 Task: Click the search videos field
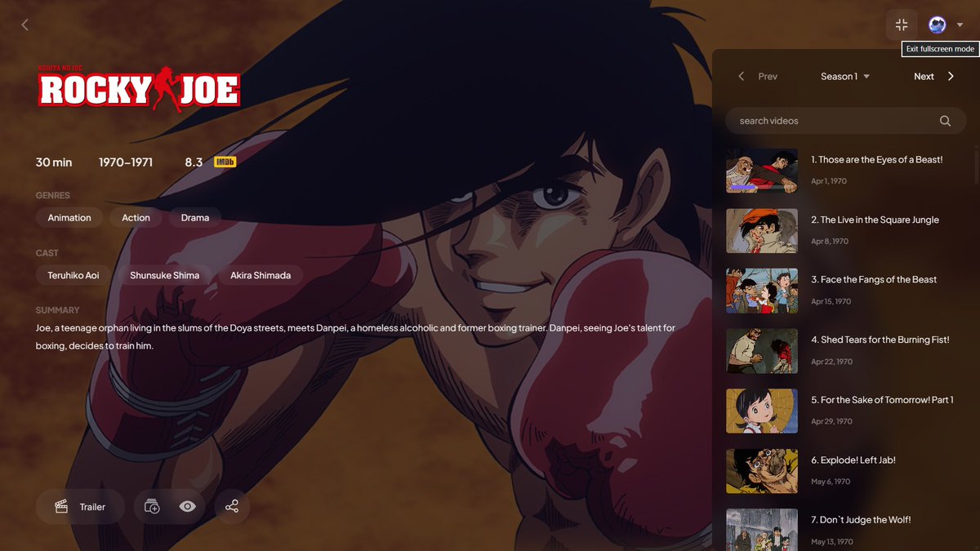tap(846, 121)
